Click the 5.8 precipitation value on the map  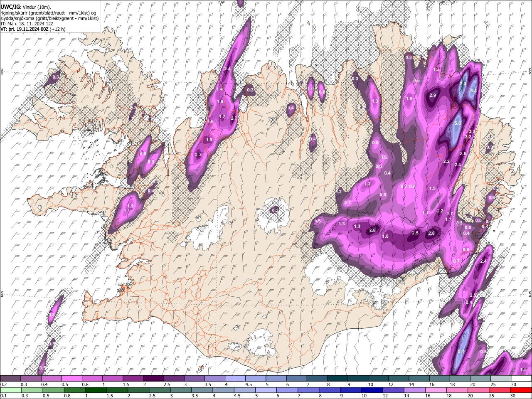coord(458,123)
